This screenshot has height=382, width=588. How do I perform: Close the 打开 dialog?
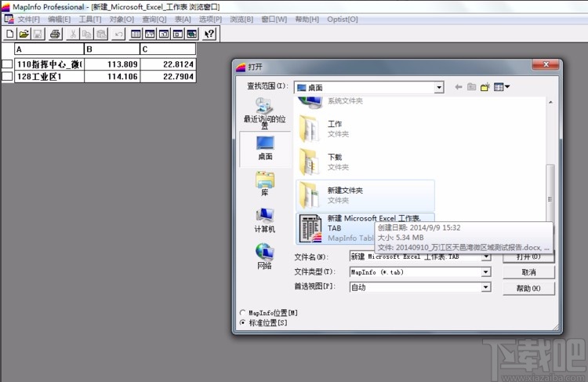(546, 64)
